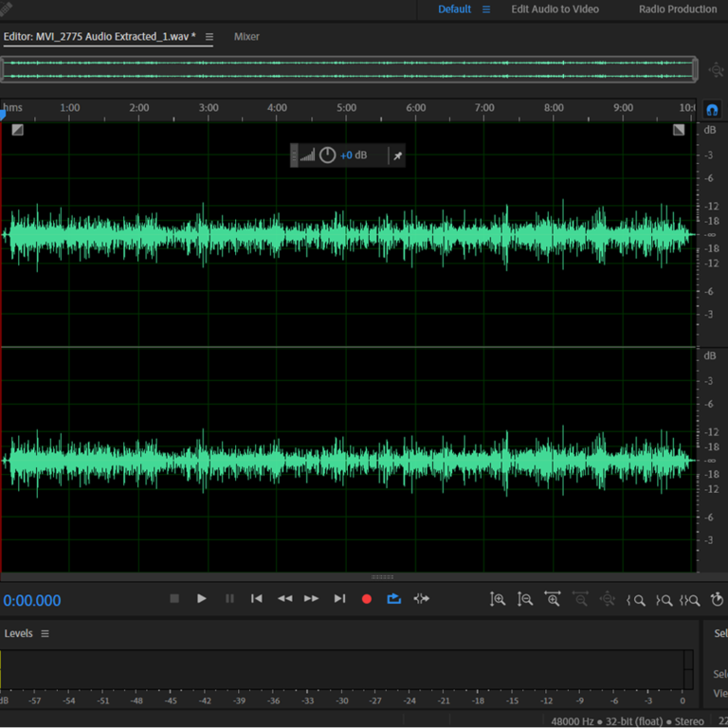Screen dimensions: 728x728
Task: Click the HUD gain knob
Action: 327,155
